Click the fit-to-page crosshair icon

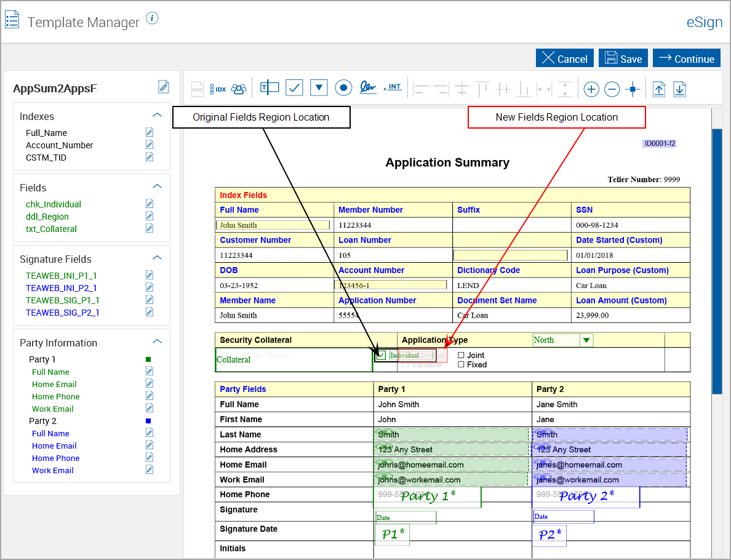point(633,89)
